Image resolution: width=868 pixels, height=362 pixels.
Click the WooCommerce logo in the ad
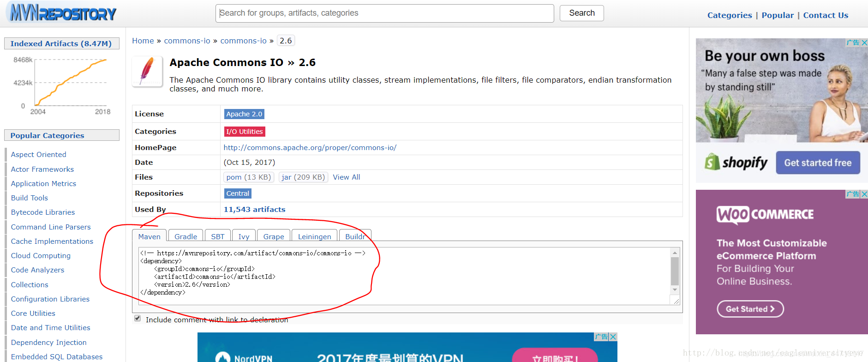pyautogui.click(x=765, y=215)
